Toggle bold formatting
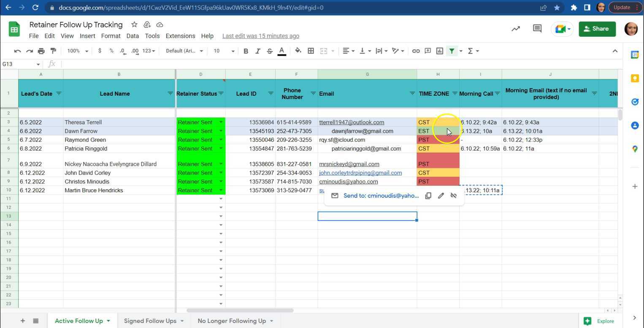This screenshot has height=328, width=644. point(246,51)
